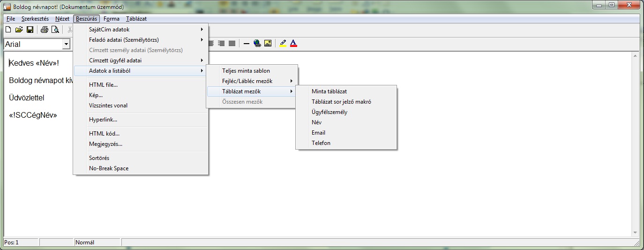Open the File menu
Image resolution: width=644 pixels, height=250 pixels.
tap(11, 19)
